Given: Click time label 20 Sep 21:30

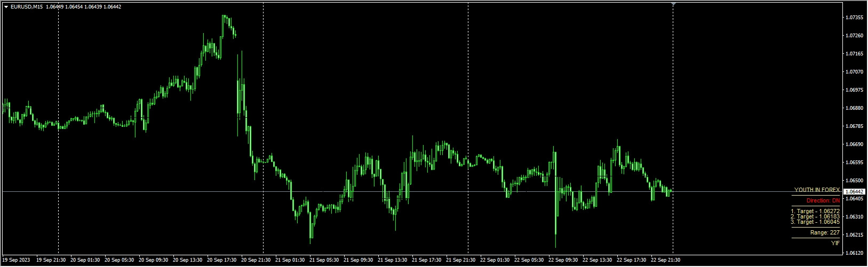Looking at the screenshot, I should tap(256, 261).
